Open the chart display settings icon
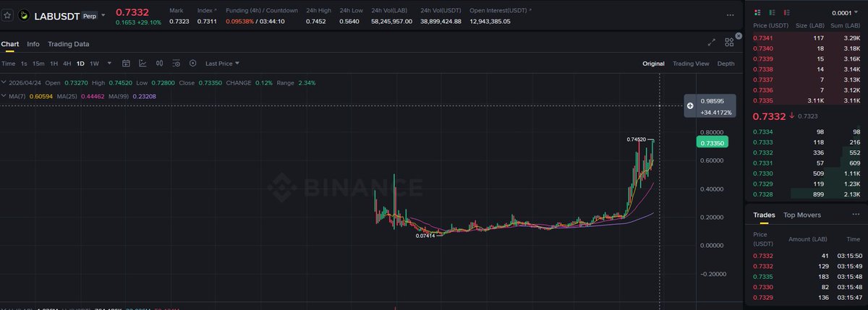The image size is (868, 310). point(176,64)
